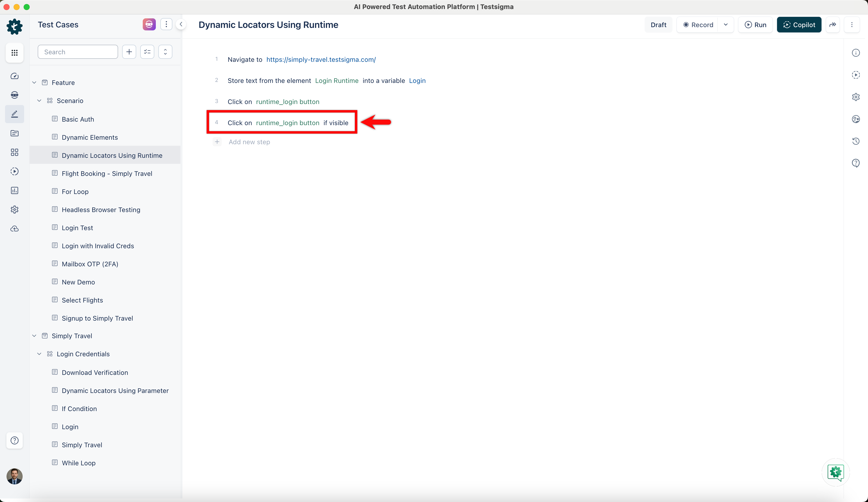
Task: Click the user profile avatar
Action: tap(15, 476)
